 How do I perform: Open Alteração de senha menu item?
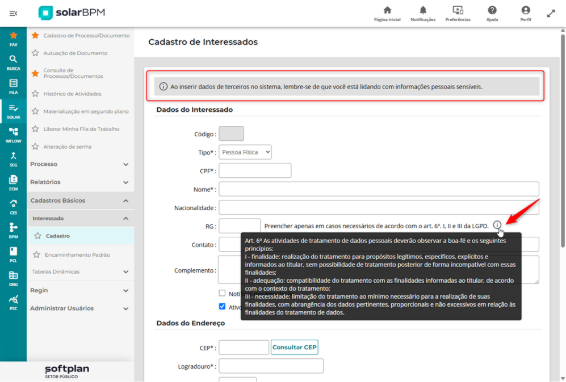(68, 147)
